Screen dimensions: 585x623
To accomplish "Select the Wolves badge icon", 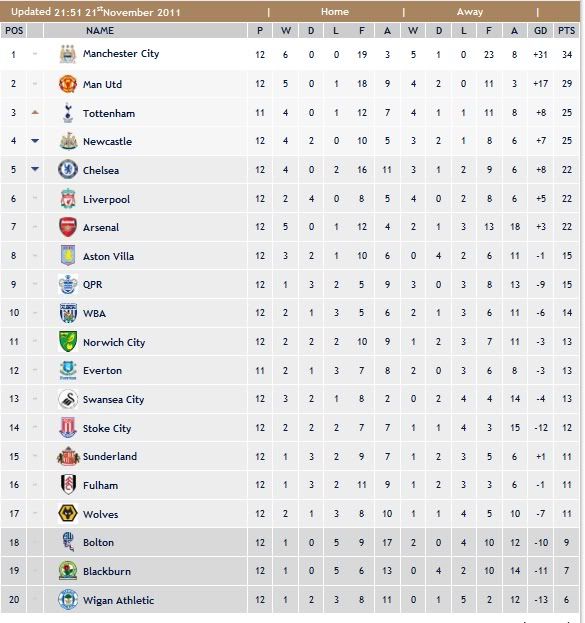I will click(68, 513).
